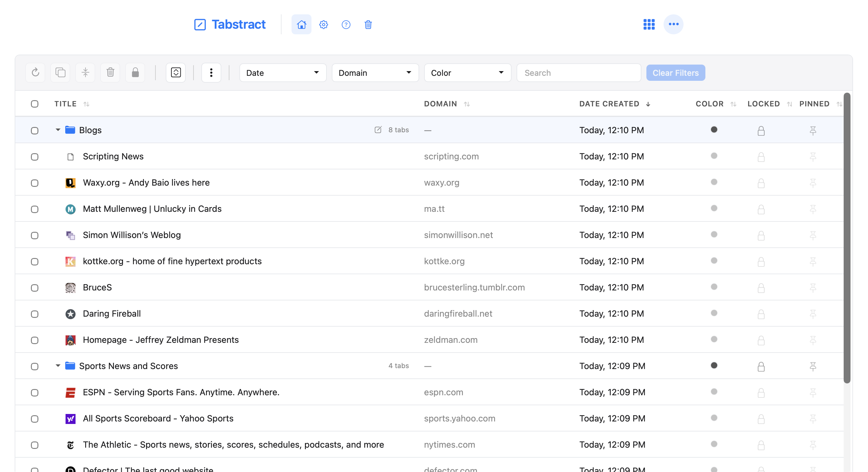
Task: Click the lock icon in toolbar
Action: coord(135,72)
